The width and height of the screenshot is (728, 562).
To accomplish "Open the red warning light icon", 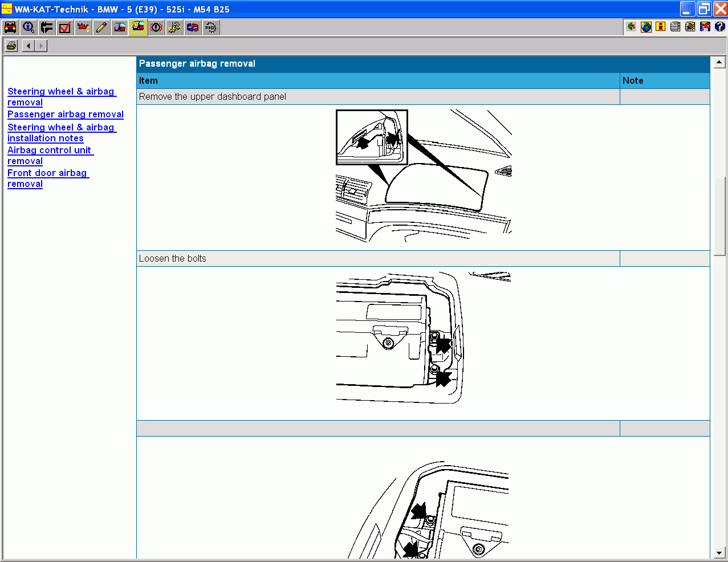I will [156, 27].
